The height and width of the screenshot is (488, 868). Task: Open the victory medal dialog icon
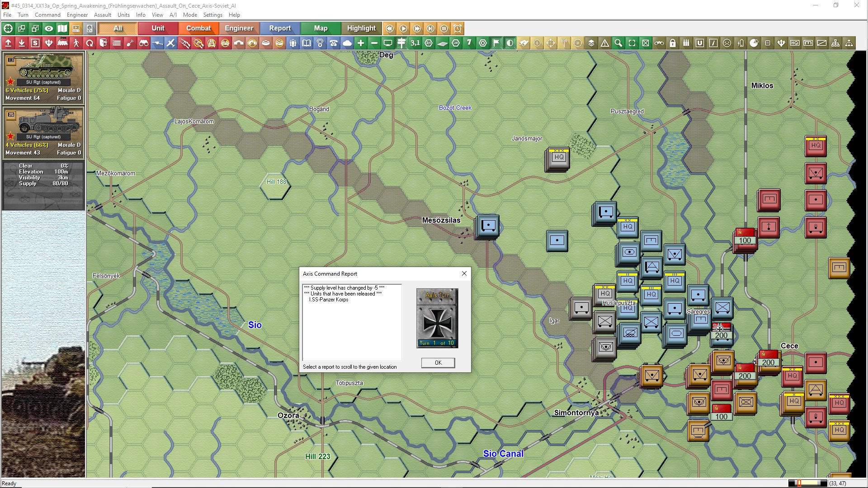point(321,43)
